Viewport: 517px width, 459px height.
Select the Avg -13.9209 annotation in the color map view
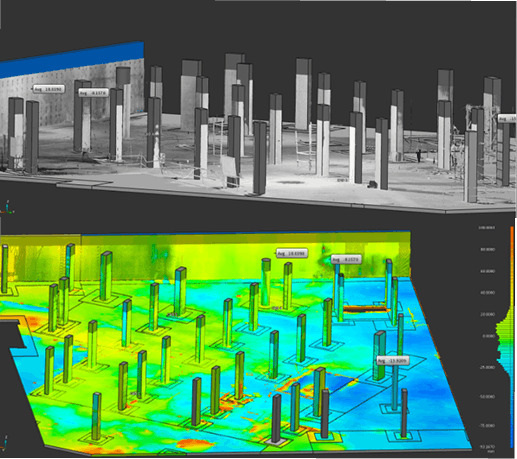392,361
